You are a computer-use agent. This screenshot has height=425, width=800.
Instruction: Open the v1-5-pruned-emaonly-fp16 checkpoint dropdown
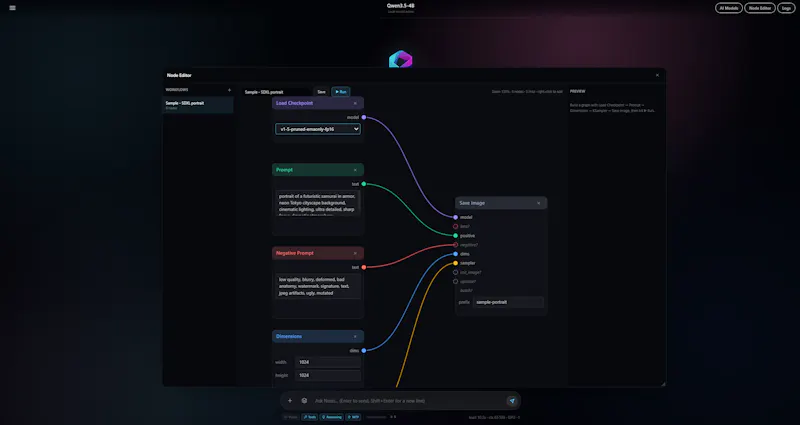(x=318, y=129)
